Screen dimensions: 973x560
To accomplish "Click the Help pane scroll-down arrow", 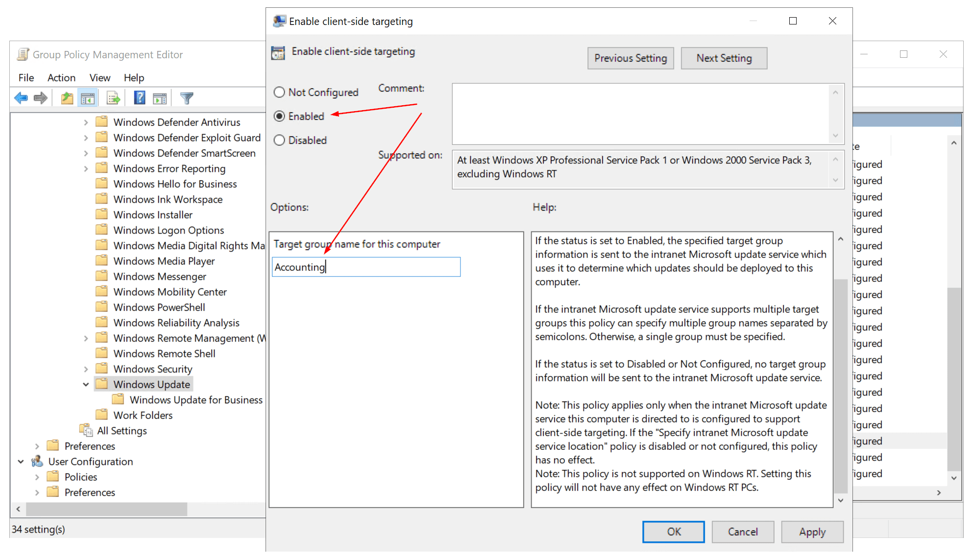I will pos(841,500).
